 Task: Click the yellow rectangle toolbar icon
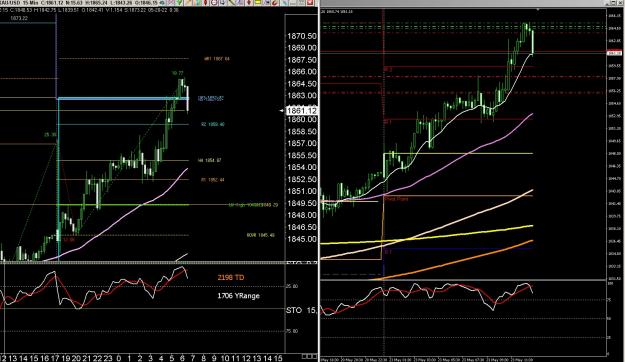coord(257,2)
